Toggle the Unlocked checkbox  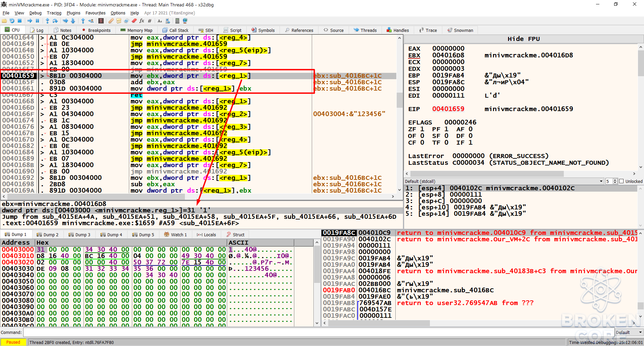click(621, 181)
